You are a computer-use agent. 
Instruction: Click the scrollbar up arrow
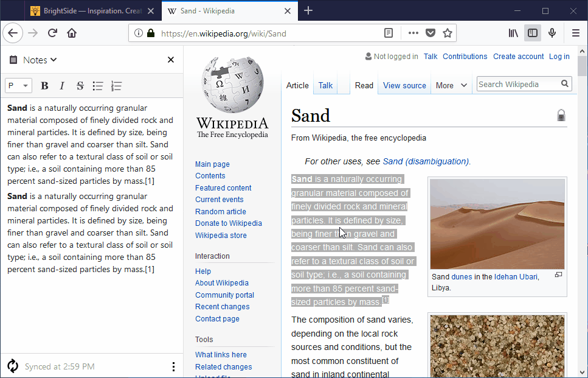[x=582, y=51]
